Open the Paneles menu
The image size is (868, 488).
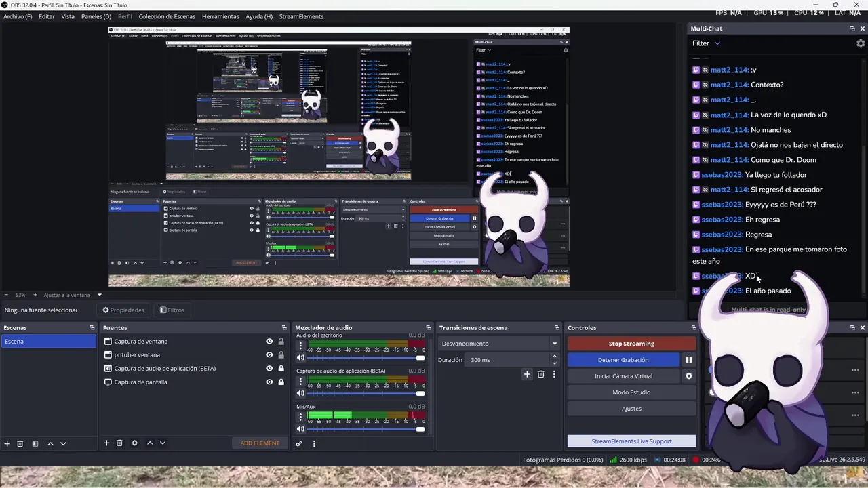(96, 16)
